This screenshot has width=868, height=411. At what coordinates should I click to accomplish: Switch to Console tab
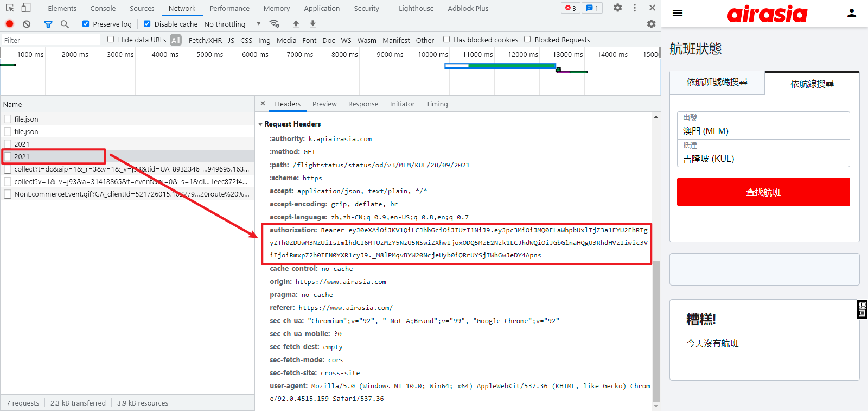103,8
